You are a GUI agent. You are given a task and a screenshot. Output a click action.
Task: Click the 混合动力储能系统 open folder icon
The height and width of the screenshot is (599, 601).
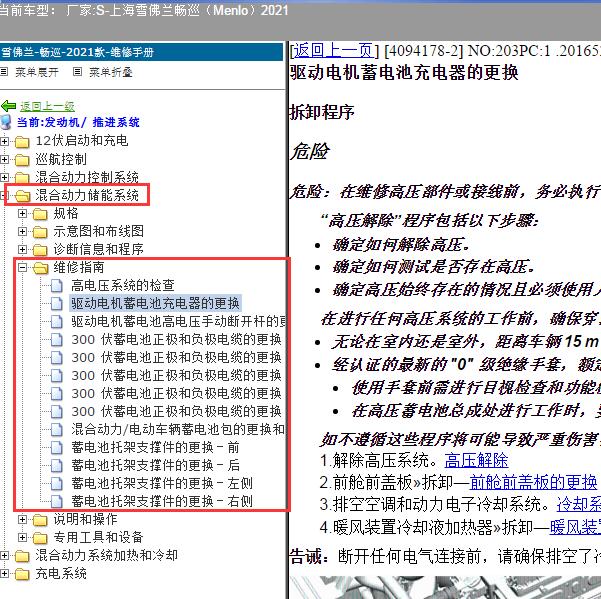[x=23, y=196]
